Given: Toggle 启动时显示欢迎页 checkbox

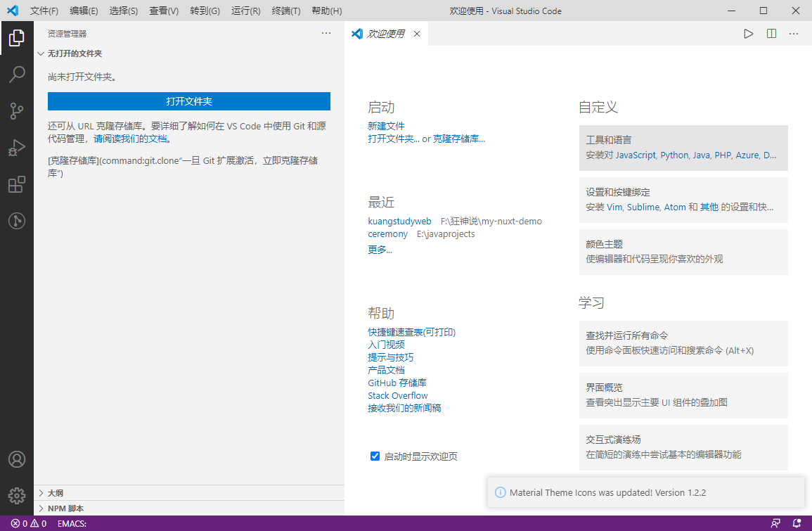Looking at the screenshot, I should 375,456.
